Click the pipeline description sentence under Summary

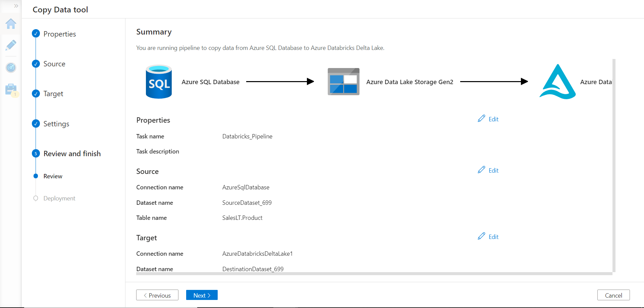(x=260, y=48)
